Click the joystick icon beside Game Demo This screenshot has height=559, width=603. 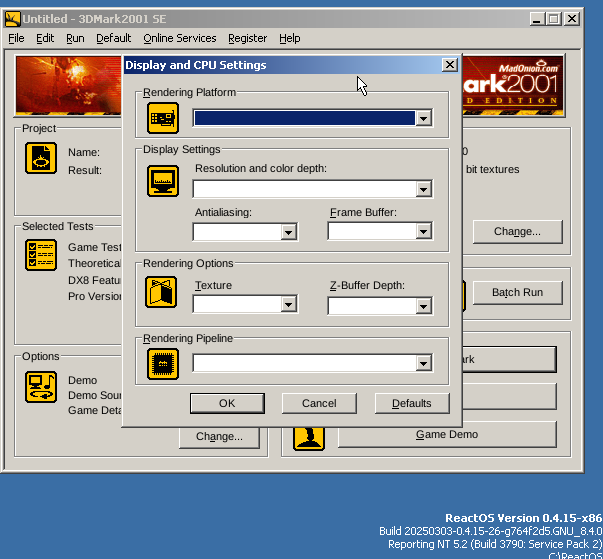[309, 438]
